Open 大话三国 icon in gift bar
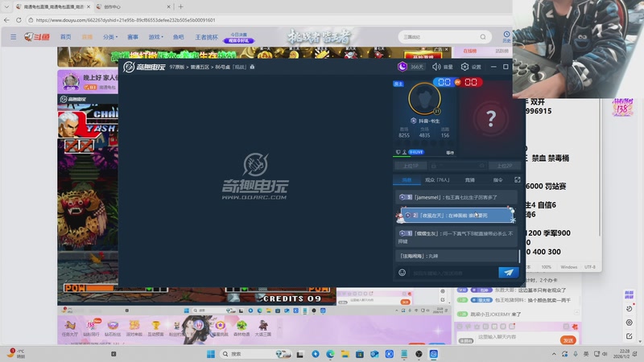The height and width of the screenshot is (362, 644). point(263,327)
